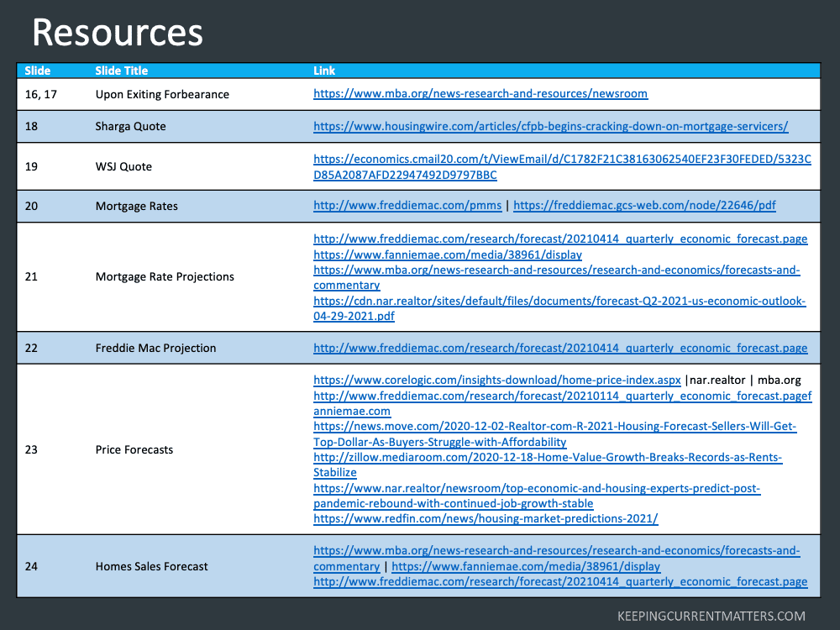Open the zillow.mediaroom.com Home-Value-Growth link

pyautogui.click(x=548, y=465)
